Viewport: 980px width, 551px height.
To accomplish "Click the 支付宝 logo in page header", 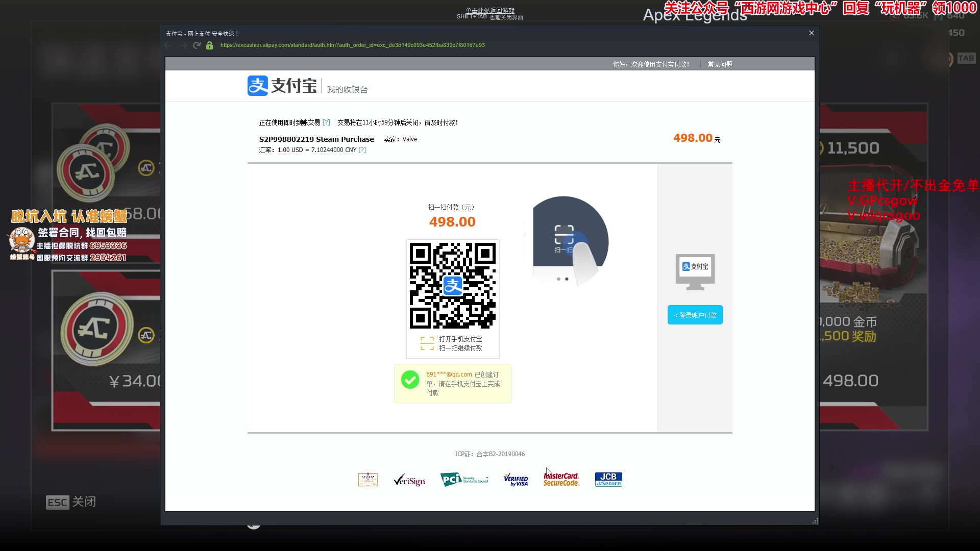I will tap(282, 86).
